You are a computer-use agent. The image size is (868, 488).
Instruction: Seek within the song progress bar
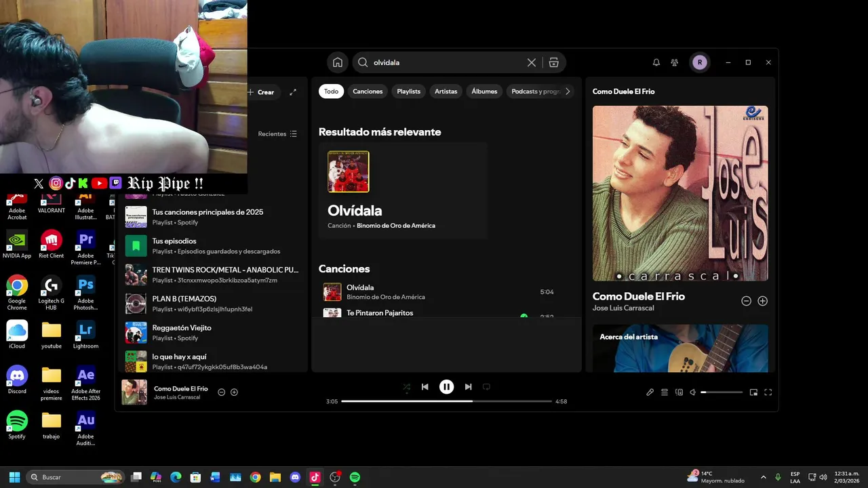tap(446, 401)
